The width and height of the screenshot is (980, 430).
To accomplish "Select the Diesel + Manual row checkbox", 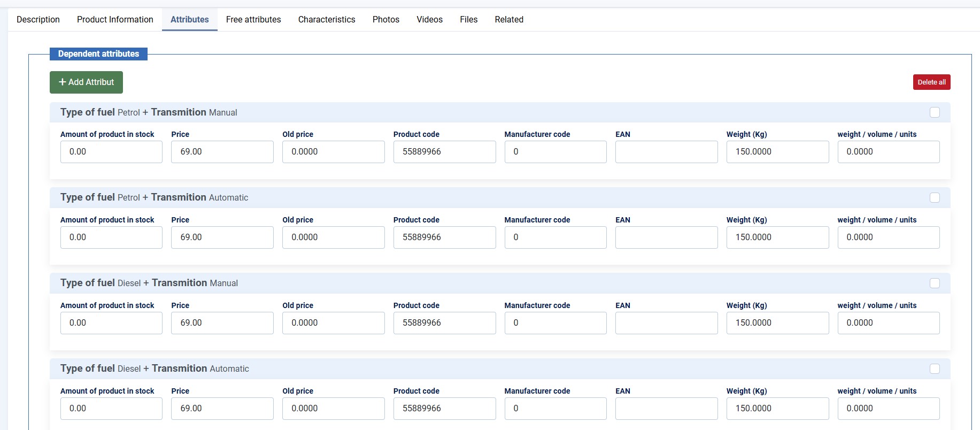I will point(935,283).
